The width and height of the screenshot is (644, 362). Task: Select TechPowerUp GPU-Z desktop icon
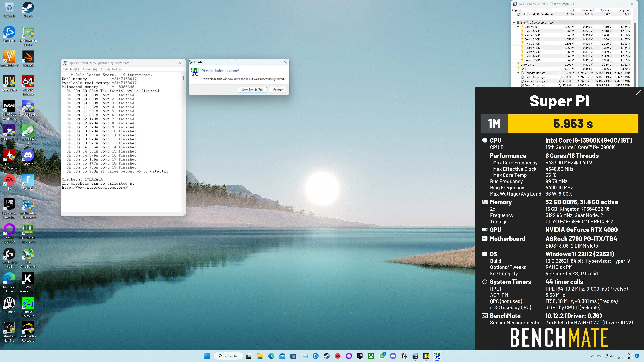pyautogui.click(x=28, y=36)
